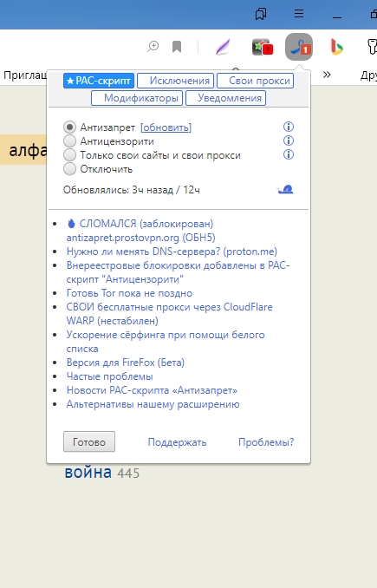Switch to the Исключения tab

pyautogui.click(x=175, y=81)
